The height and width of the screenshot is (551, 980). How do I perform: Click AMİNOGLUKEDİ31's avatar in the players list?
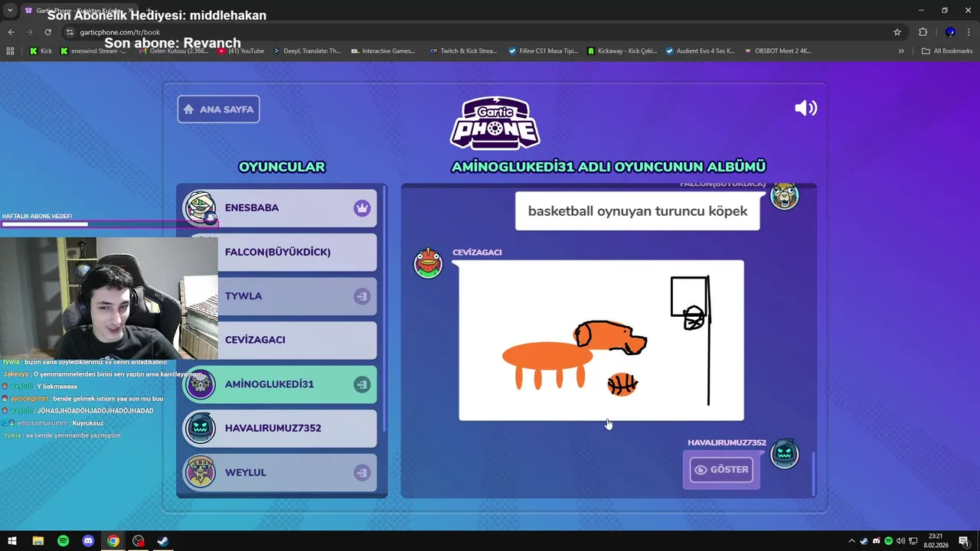pos(200,384)
